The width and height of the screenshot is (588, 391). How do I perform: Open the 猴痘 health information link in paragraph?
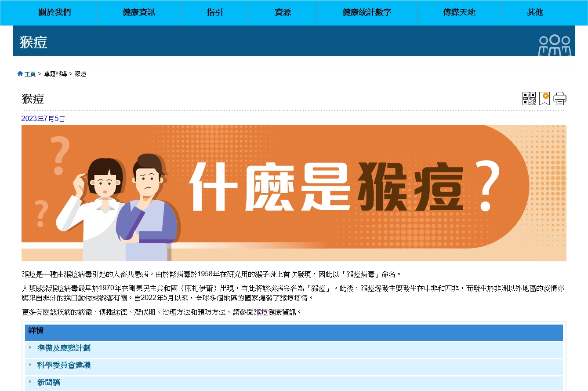coord(261,312)
